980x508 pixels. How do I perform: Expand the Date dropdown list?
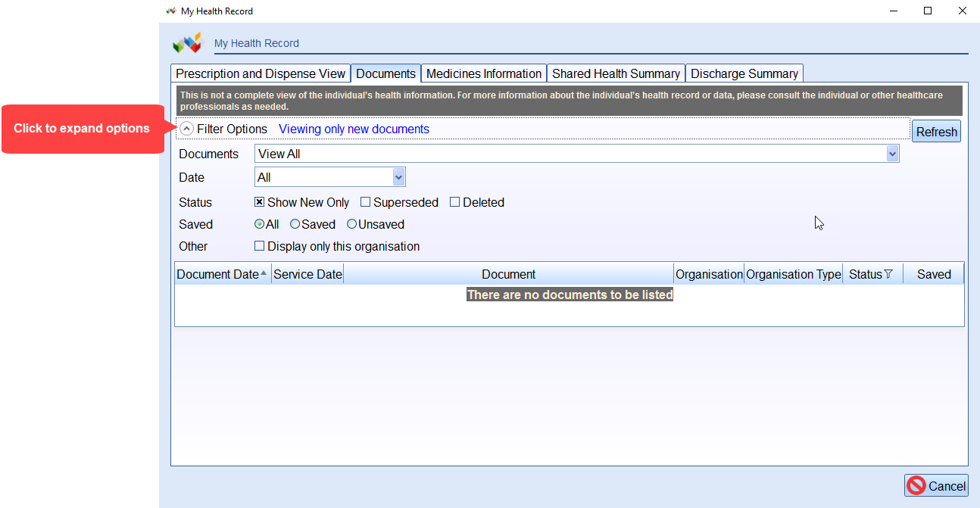(x=398, y=177)
